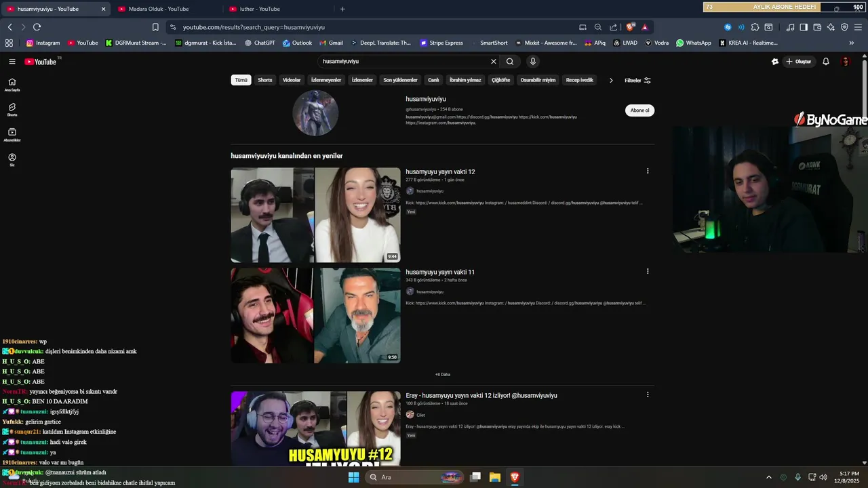Click the Brave Rewards triangle icon
868x488 pixels.
(x=645, y=27)
